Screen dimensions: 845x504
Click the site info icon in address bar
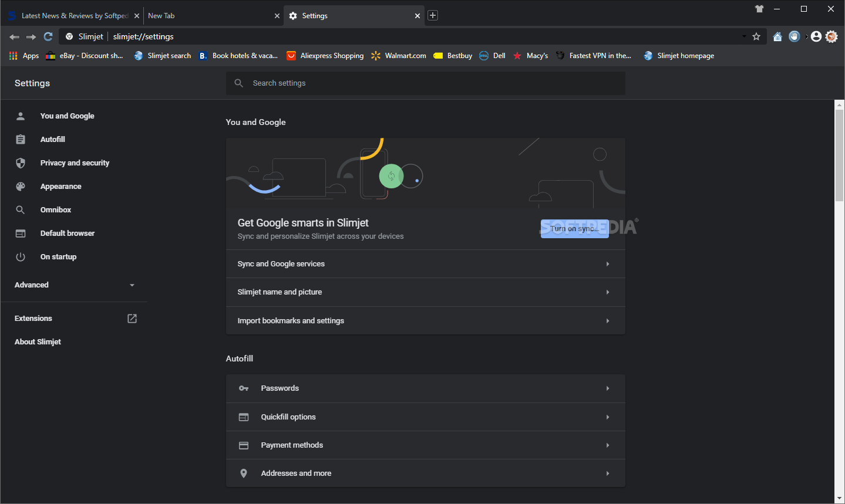click(69, 36)
